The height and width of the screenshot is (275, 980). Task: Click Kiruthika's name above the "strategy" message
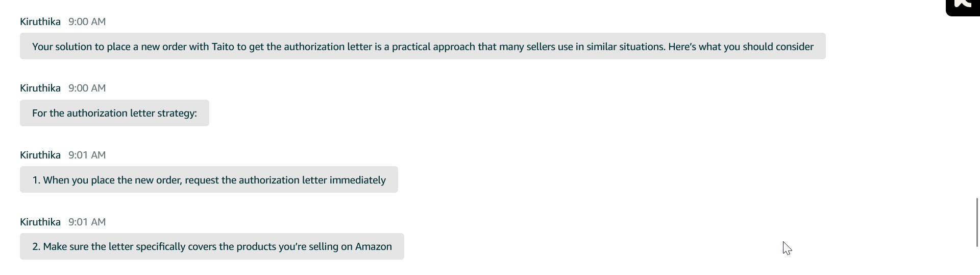click(40, 88)
